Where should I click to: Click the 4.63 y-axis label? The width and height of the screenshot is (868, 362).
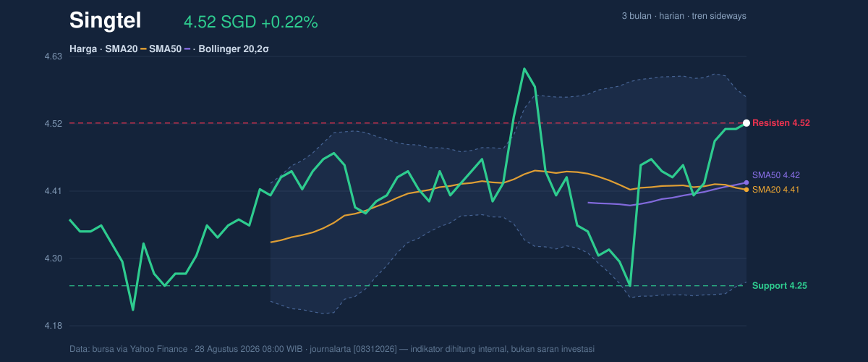coord(54,56)
